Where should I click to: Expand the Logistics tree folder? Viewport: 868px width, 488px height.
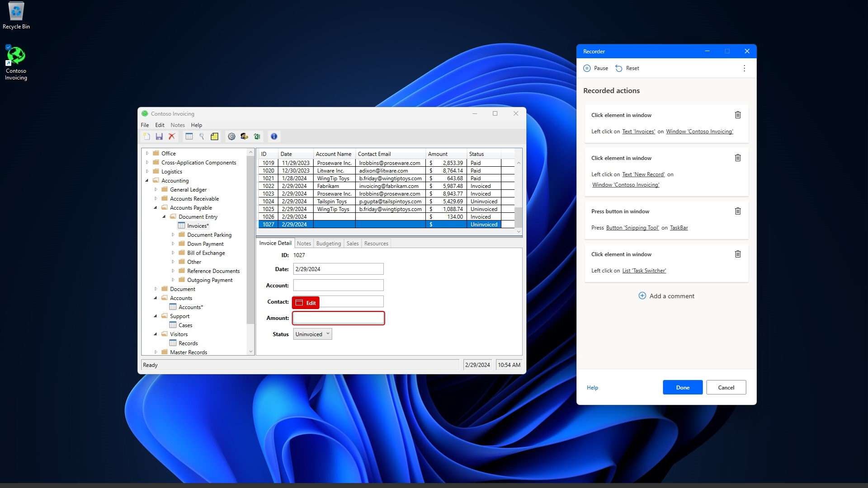pos(147,171)
